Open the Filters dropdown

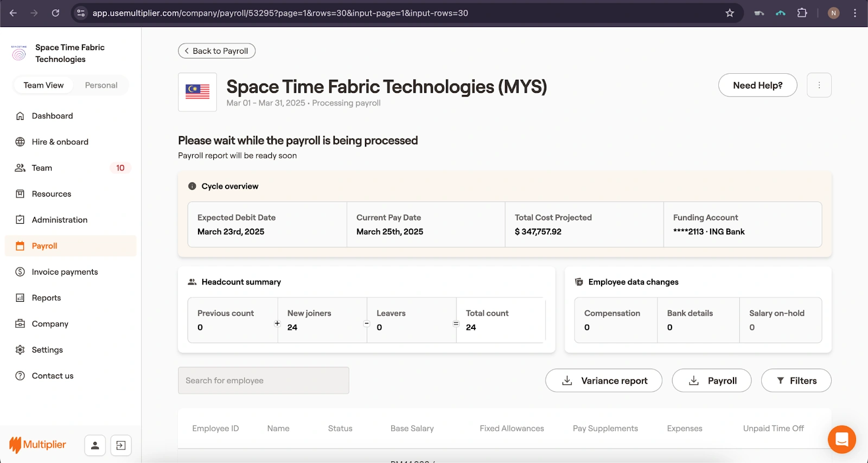point(796,380)
